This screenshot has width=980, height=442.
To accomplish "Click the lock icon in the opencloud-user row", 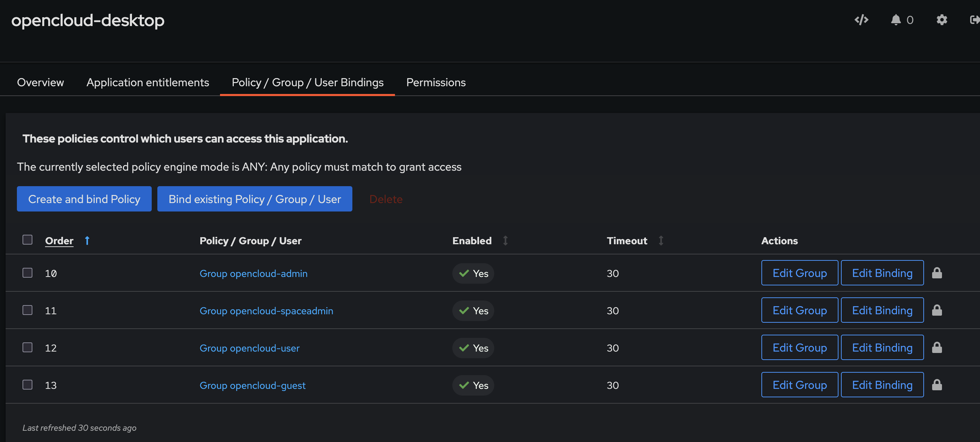I will pyautogui.click(x=937, y=347).
